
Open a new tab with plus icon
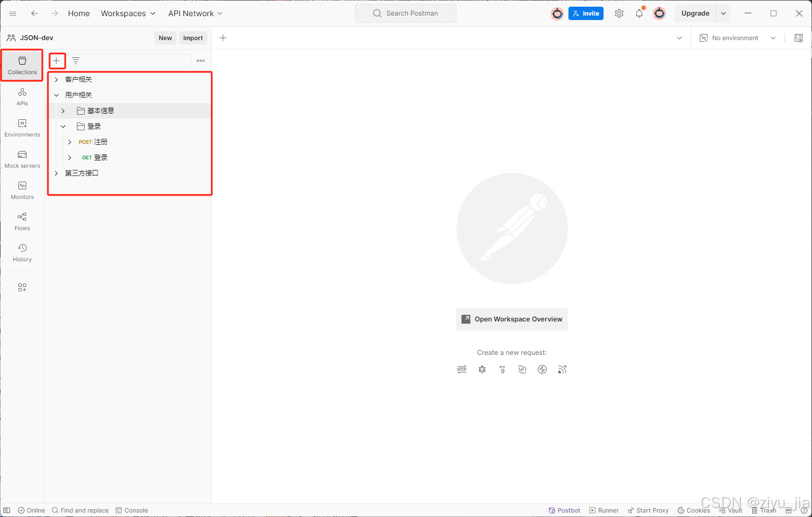click(223, 38)
